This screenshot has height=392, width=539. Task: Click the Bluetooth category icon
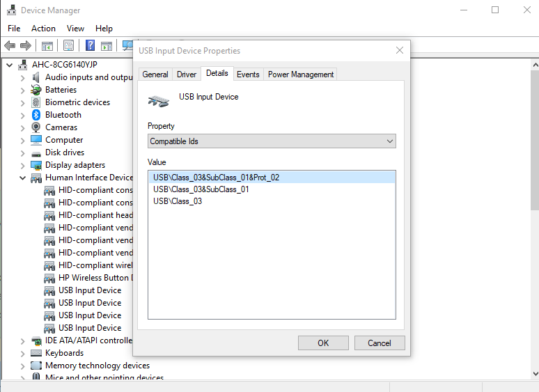coord(36,115)
